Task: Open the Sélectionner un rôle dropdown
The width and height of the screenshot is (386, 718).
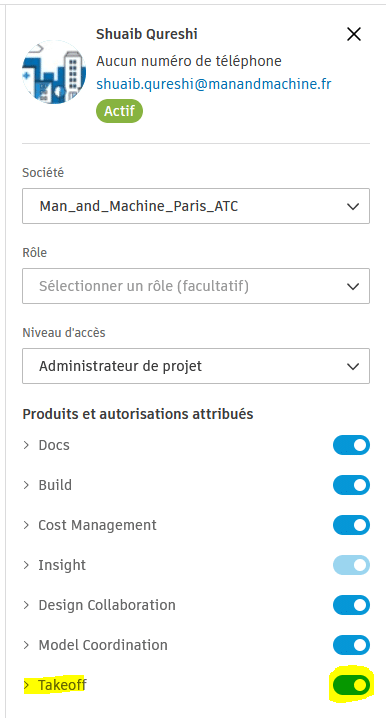Action: (196, 286)
